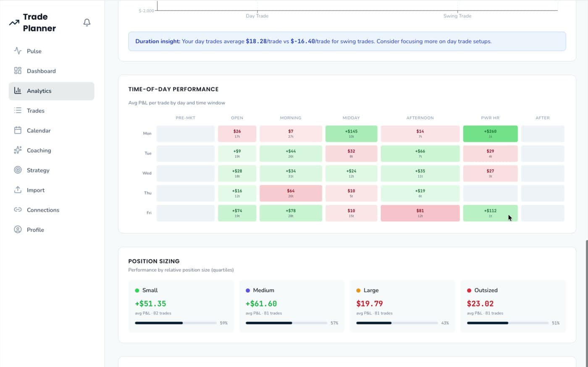The image size is (588, 367).
Task: Select Thursday Morning $64 loss cell
Action: [291, 193]
